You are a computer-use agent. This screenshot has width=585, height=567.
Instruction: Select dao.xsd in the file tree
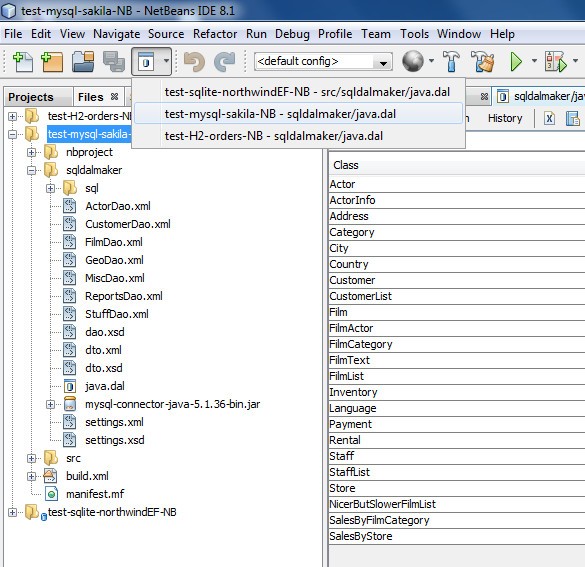[104, 332]
